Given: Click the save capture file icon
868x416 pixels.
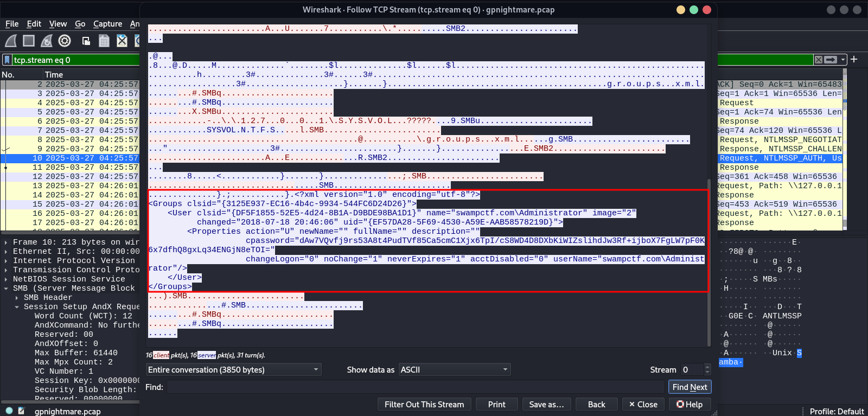Looking at the screenshot, I should click(104, 41).
